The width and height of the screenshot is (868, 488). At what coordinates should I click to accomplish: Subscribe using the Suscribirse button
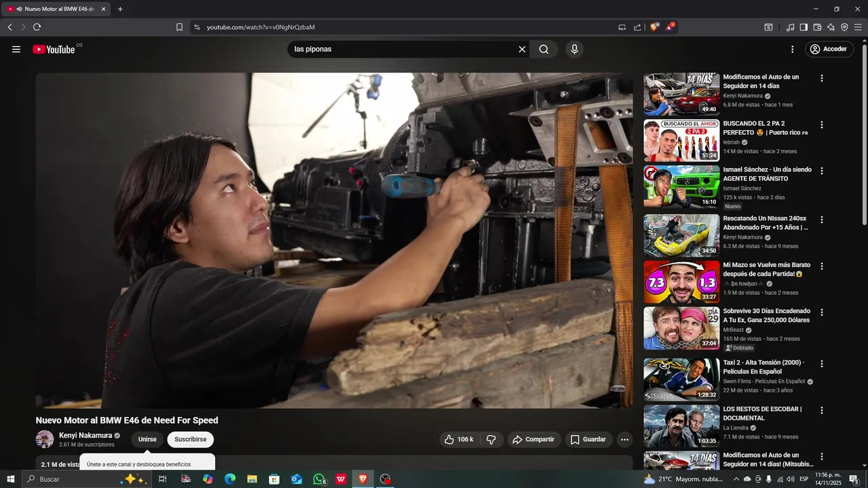(191, 440)
